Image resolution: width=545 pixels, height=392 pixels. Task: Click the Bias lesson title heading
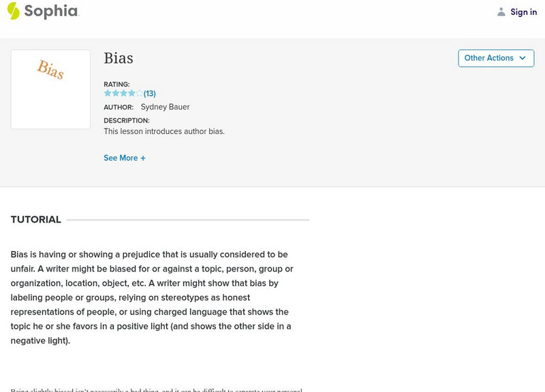coord(119,59)
